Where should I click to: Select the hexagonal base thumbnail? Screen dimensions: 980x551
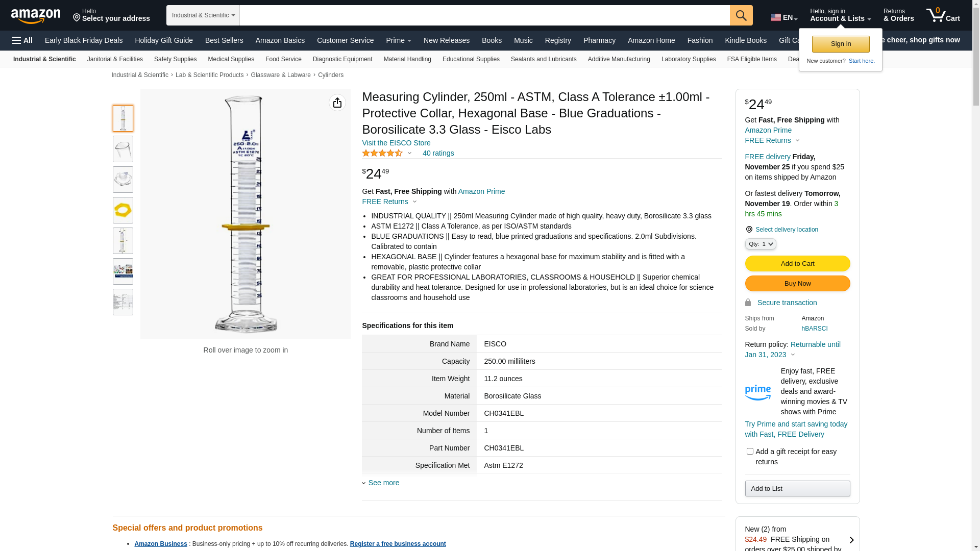123,180
